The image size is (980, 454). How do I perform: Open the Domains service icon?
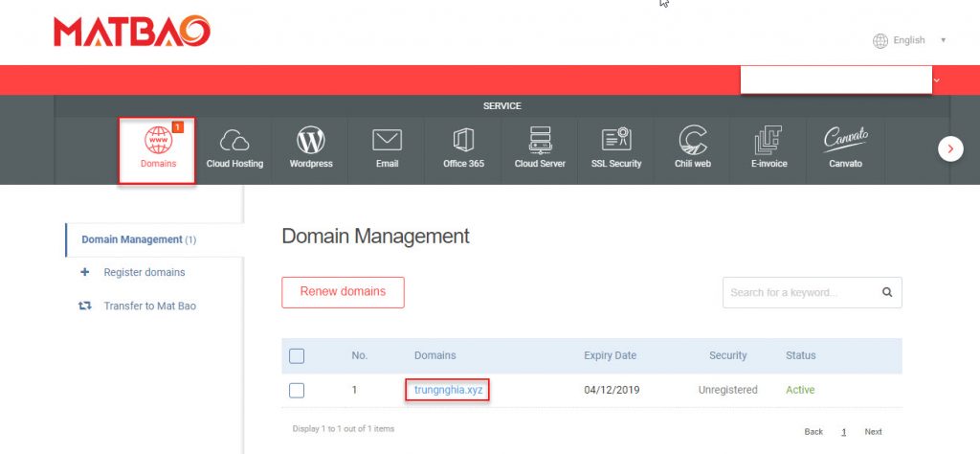click(158, 150)
